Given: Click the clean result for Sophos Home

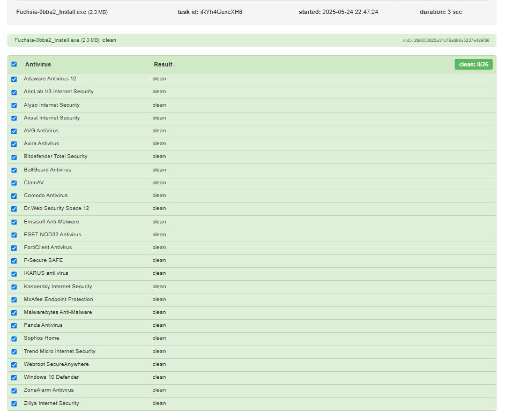Looking at the screenshot, I should click(159, 338).
